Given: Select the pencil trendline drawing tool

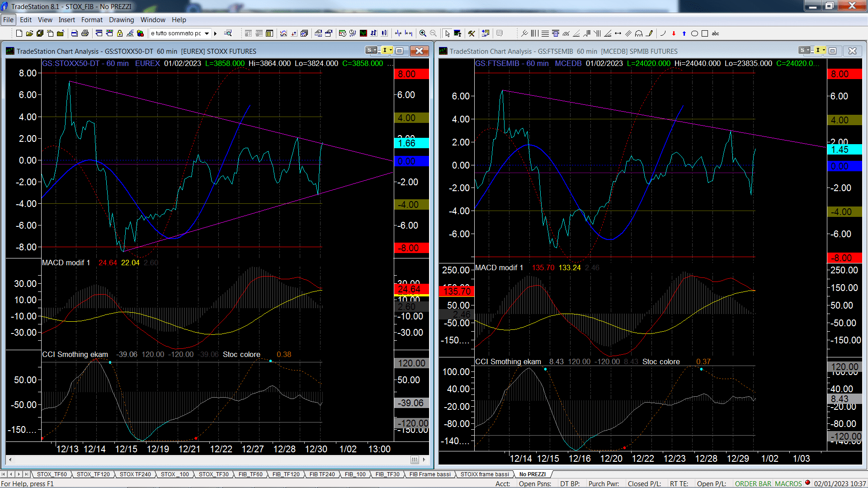Looking at the screenshot, I should pyautogui.click(x=650, y=33).
